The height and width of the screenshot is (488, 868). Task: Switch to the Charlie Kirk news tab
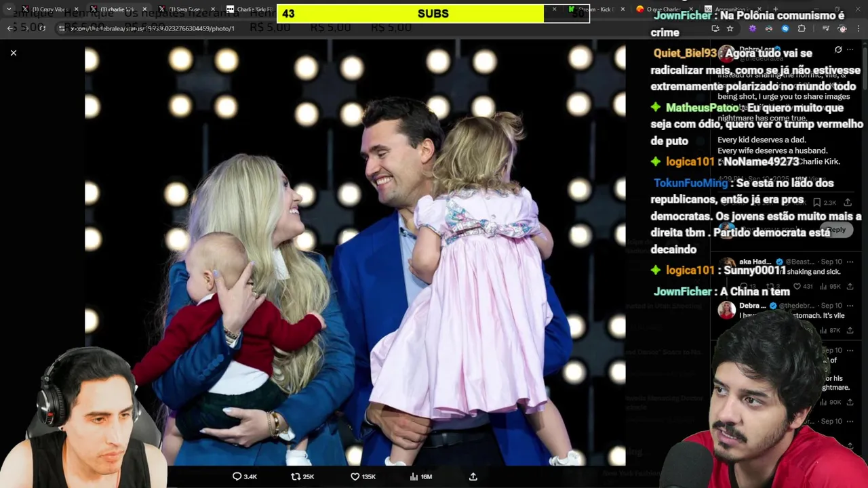250,9
